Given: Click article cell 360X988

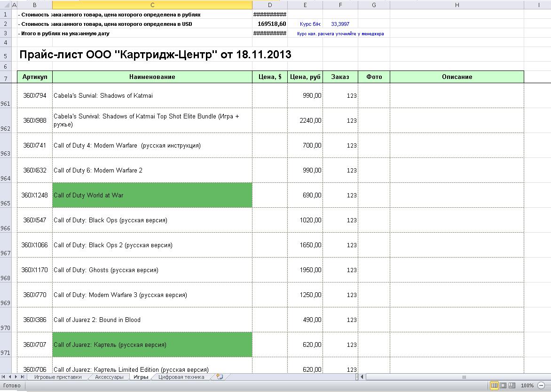Looking at the screenshot, I should (34, 120).
